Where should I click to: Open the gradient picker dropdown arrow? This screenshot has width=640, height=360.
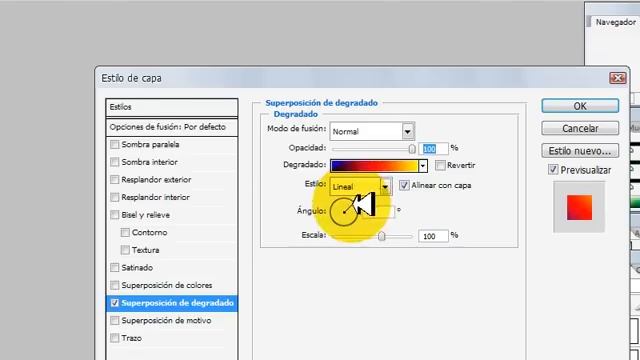423,166
